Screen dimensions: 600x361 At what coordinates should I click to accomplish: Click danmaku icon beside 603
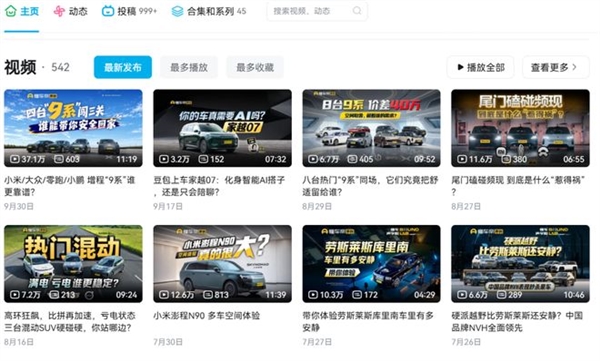59,159
